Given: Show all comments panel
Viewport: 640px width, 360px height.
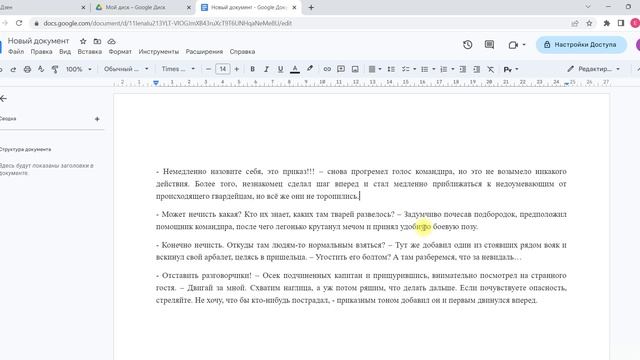Looking at the screenshot, I should 489,44.
